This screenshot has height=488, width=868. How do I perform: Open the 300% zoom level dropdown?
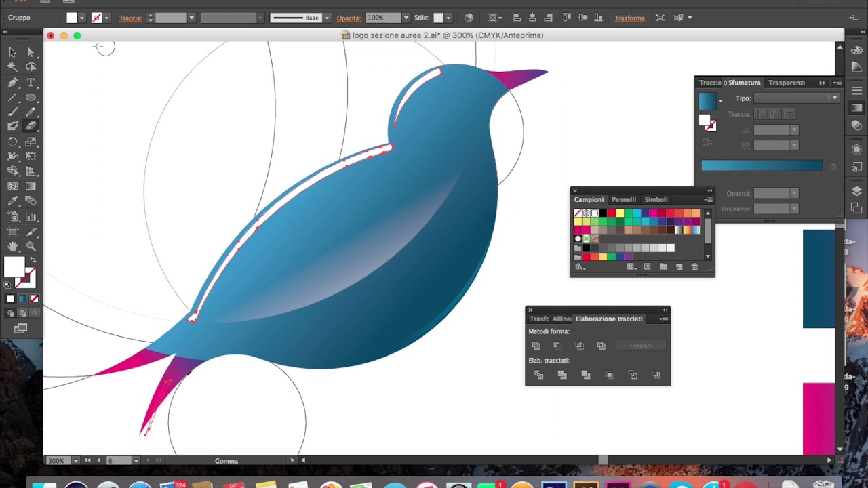[75, 461]
